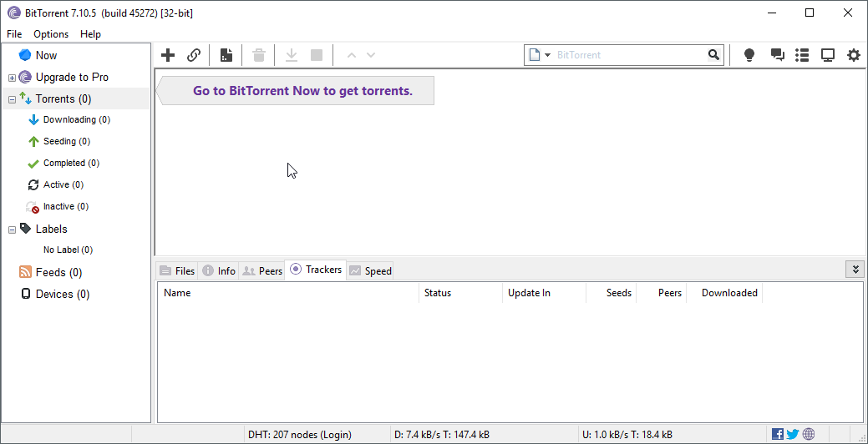The height and width of the screenshot is (444, 868).
Task: Click the Remove torrent trash icon
Action: [258, 55]
